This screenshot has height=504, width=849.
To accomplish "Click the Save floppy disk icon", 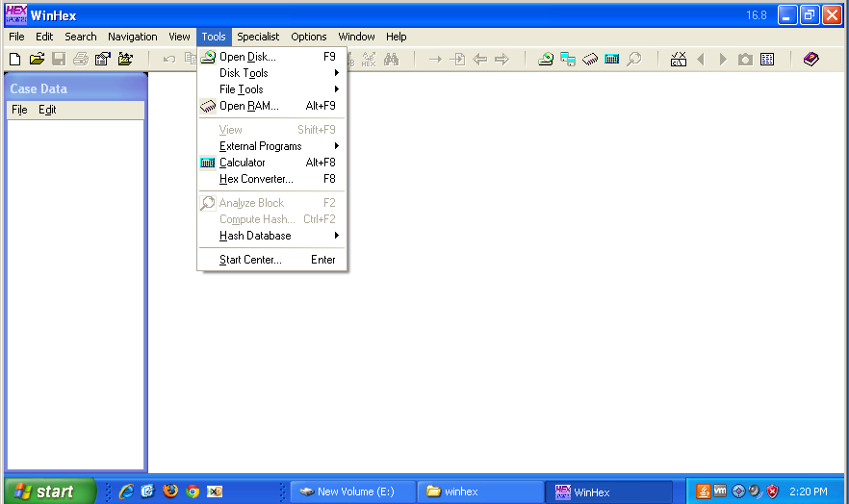I will (x=59, y=59).
